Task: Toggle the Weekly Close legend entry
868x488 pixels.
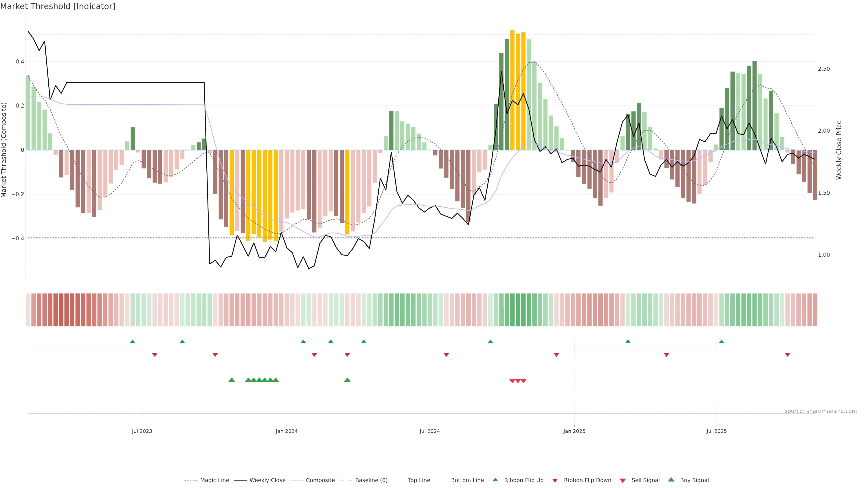Action: coord(267,480)
